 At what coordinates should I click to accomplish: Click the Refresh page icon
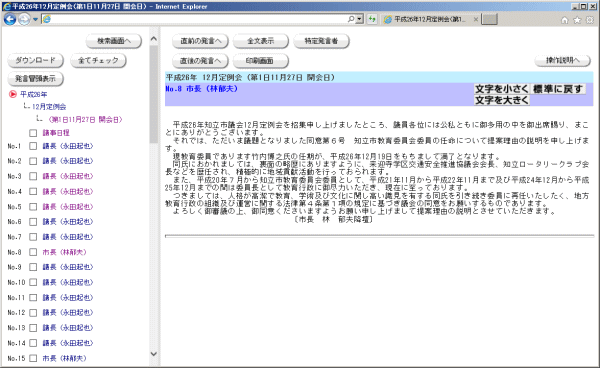point(372,19)
